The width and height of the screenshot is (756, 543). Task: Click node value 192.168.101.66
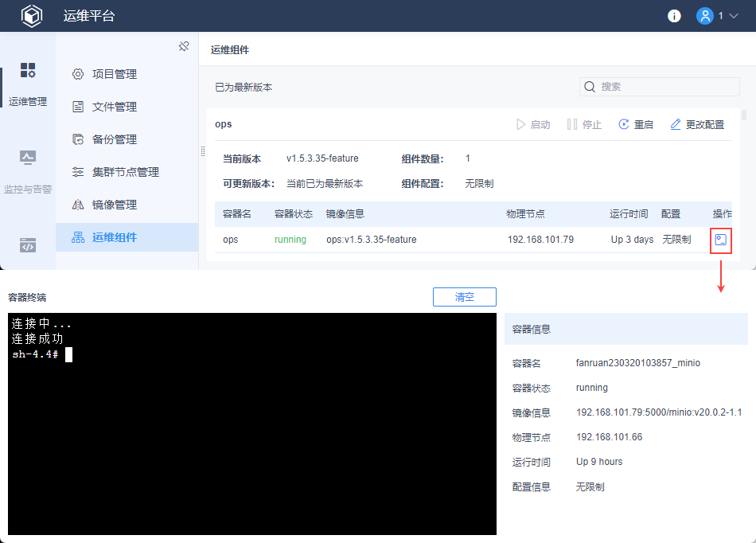tap(609, 437)
